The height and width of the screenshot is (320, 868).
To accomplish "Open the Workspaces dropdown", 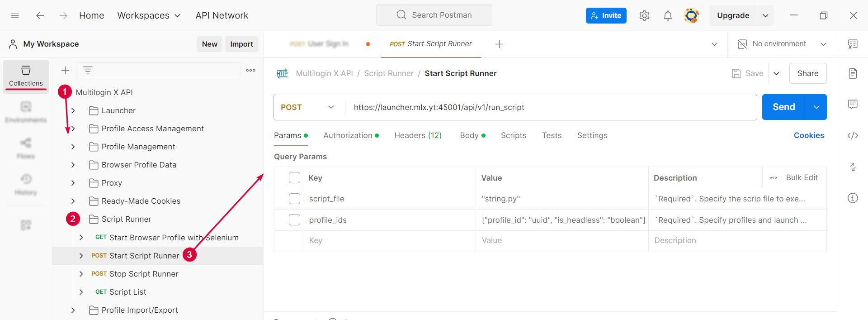I will pyautogui.click(x=149, y=15).
